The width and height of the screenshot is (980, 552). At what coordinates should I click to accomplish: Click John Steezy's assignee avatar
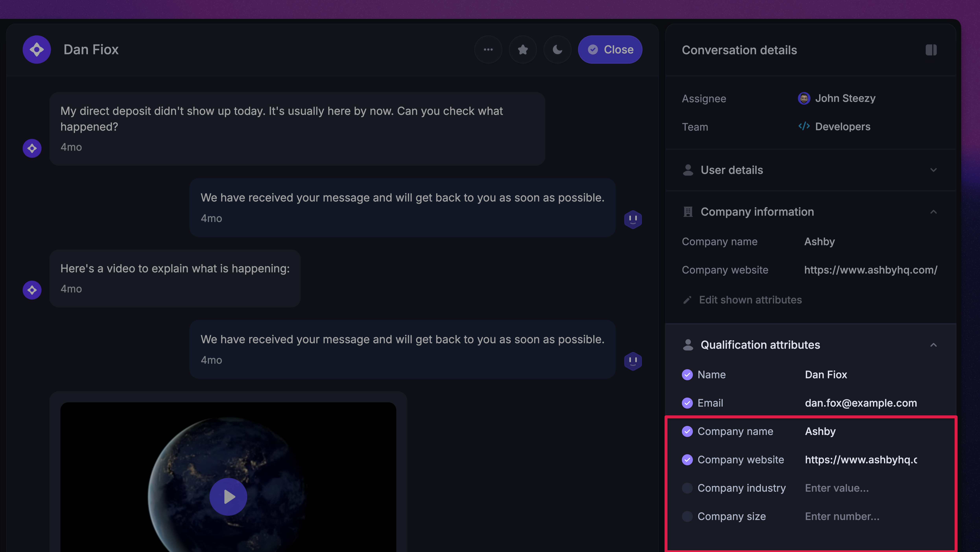[x=803, y=98]
